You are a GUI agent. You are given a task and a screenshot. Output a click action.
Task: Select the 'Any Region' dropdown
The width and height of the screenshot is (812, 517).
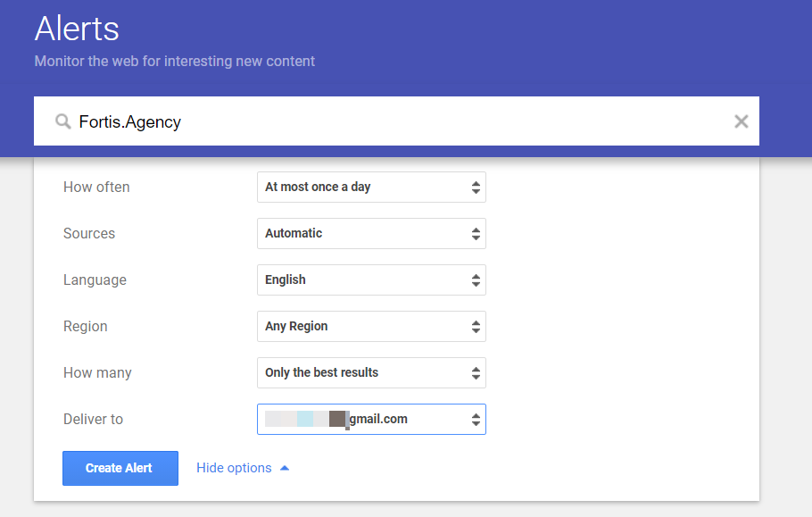371,327
